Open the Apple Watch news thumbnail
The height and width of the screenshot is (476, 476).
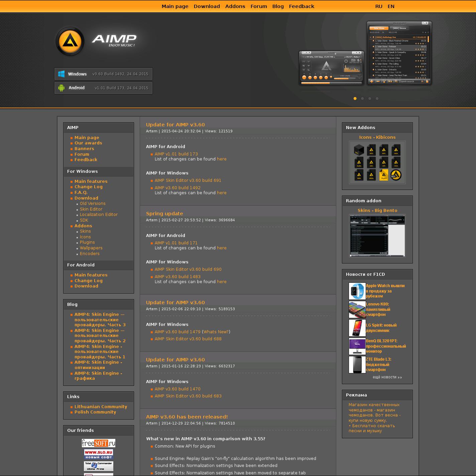pos(357,291)
